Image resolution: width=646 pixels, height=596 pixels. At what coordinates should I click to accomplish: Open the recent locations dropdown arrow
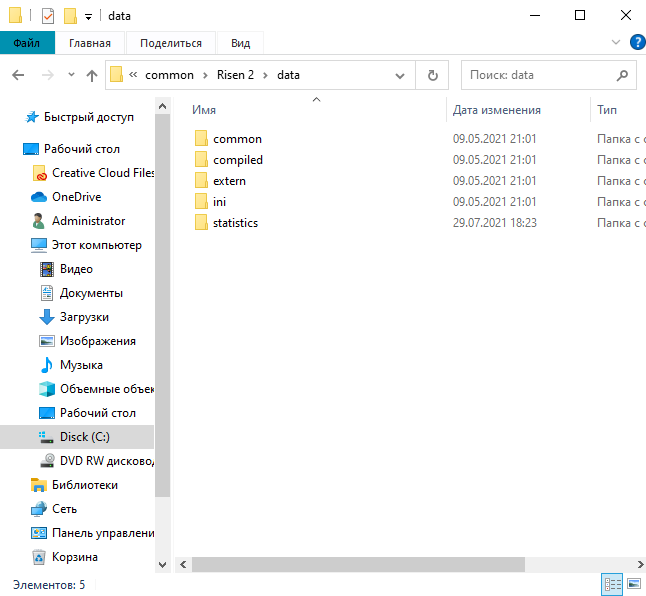pyautogui.click(x=71, y=75)
